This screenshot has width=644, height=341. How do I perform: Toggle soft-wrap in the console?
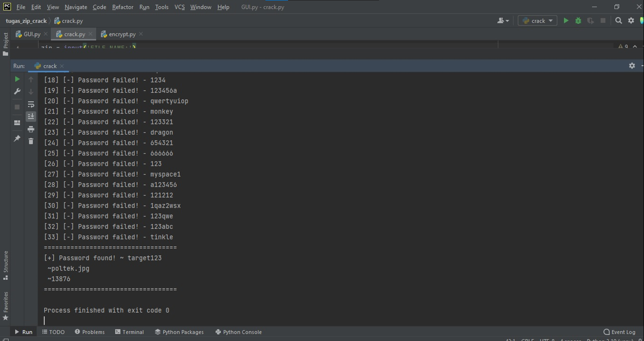[x=31, y=104]
